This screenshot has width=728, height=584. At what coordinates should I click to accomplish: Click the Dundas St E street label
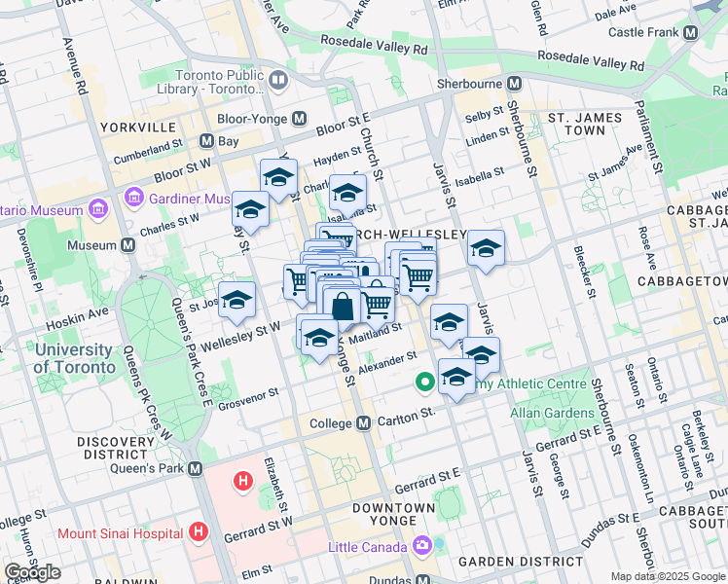[609, 529]
